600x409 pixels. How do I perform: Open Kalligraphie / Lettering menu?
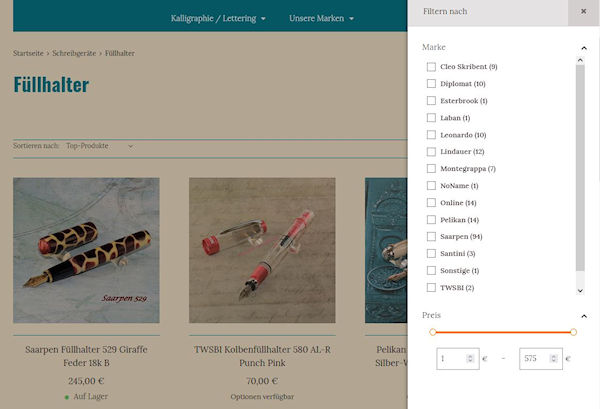pos(218,18)
